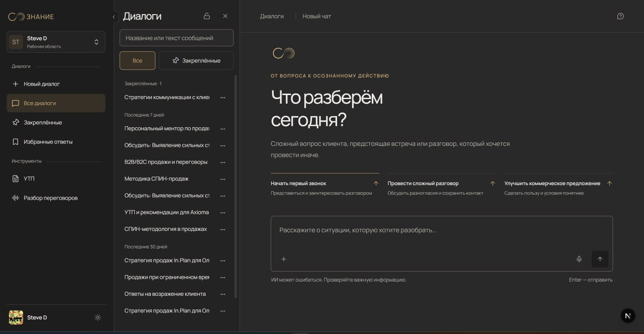Open dialog Ответы на возражение клиента
Image resolution: width=644 pixels, height=334 pixels.
coord(165,294)
